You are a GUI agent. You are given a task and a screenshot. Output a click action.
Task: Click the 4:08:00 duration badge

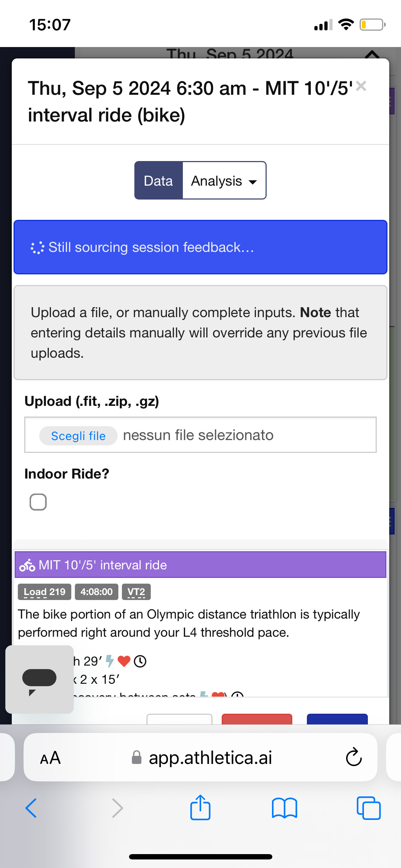coord(97,592)
